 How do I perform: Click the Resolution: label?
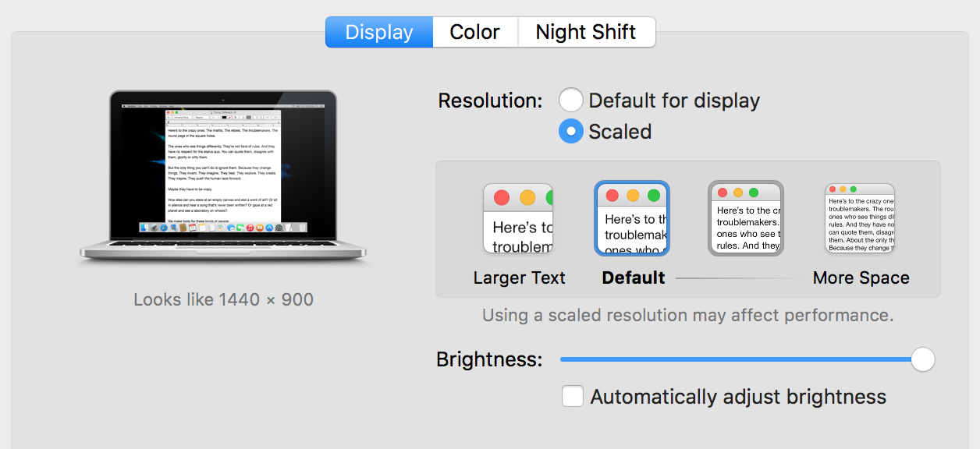[x=490, y=101]
